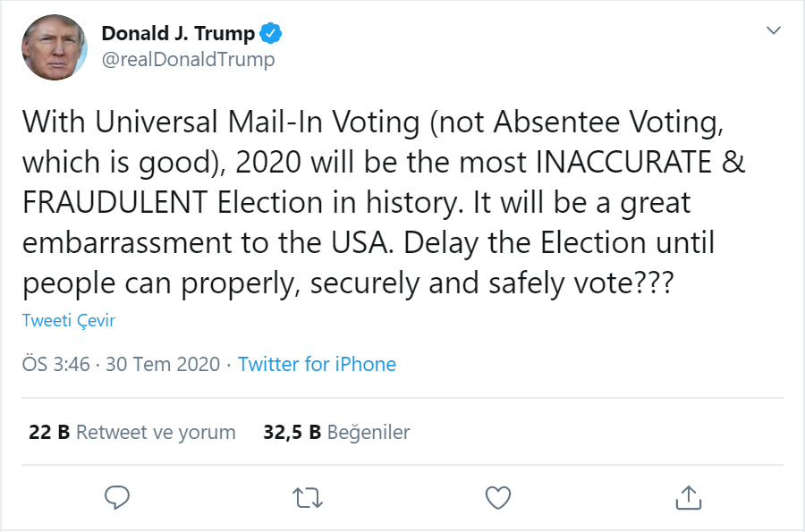Open the ÖS 3:46 timestamp
Image resolution: width=805 pixels, height=532 pixels.
pos(56,365)
